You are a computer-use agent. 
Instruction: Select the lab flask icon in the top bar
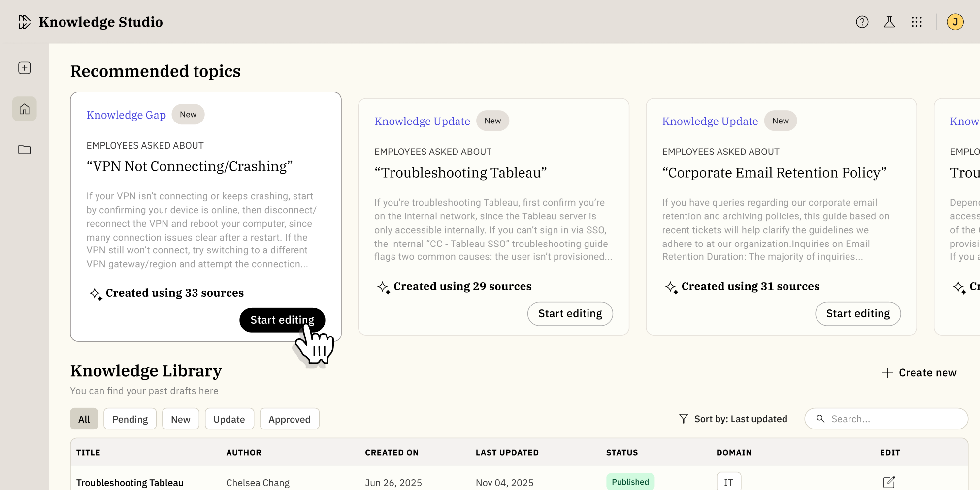889,22
